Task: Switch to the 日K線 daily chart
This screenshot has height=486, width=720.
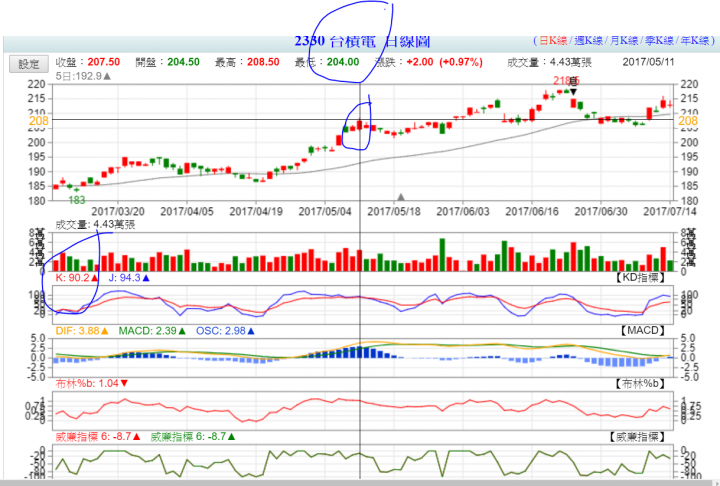Action: 553,40
